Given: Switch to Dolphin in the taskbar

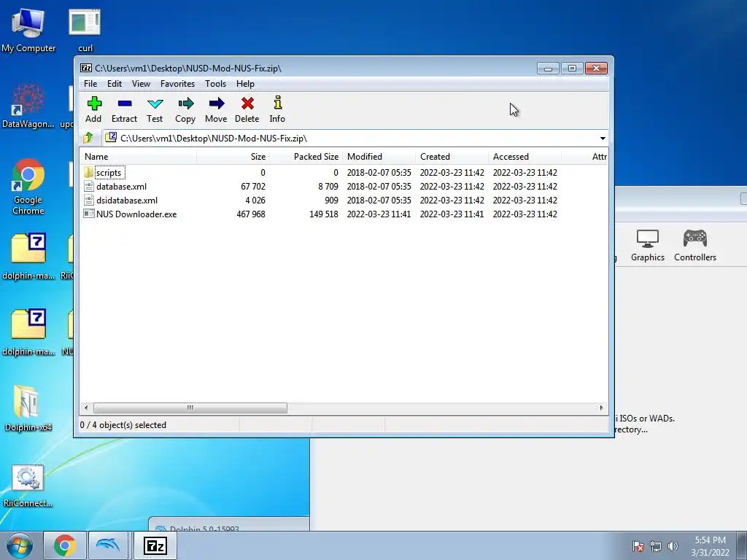Looking at the screenshot, I should [x=108, y=545].
